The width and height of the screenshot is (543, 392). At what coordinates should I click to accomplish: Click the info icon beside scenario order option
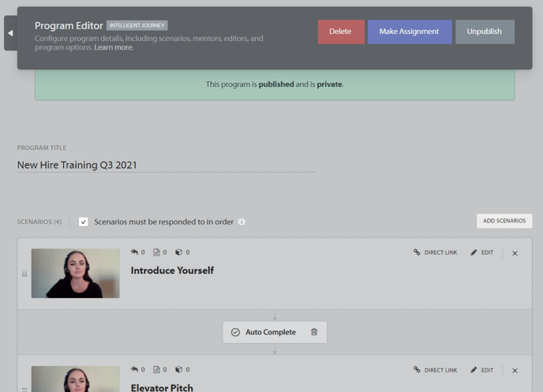click(242, 222)
